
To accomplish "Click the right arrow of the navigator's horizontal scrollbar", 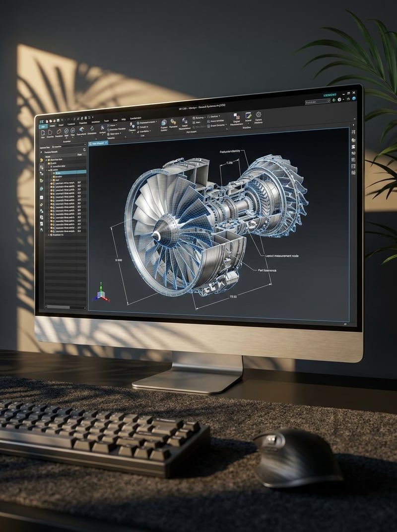I will pyautogui.click(x=85, y=308).
